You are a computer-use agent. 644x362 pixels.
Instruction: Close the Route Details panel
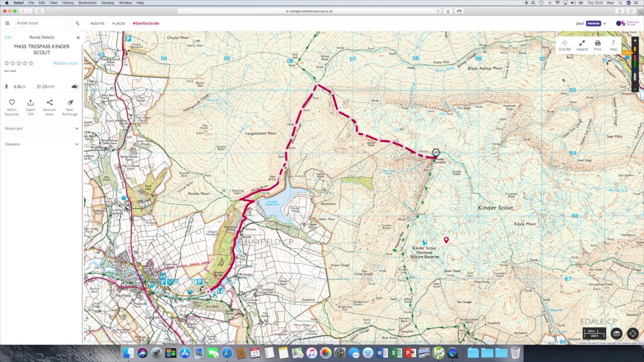tap(78, 37)
